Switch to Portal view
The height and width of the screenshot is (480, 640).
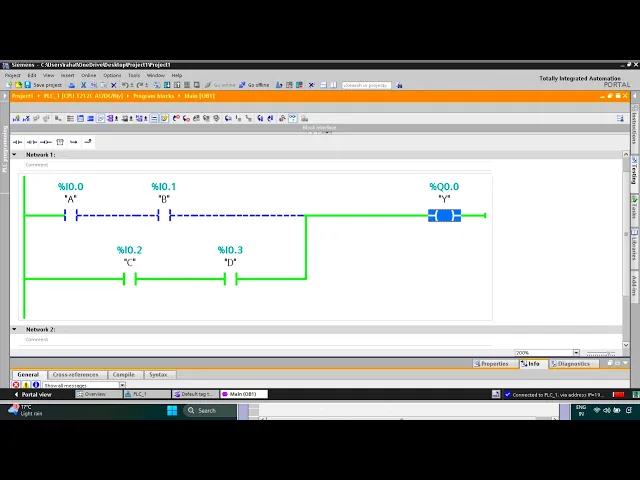coord(33,394)
